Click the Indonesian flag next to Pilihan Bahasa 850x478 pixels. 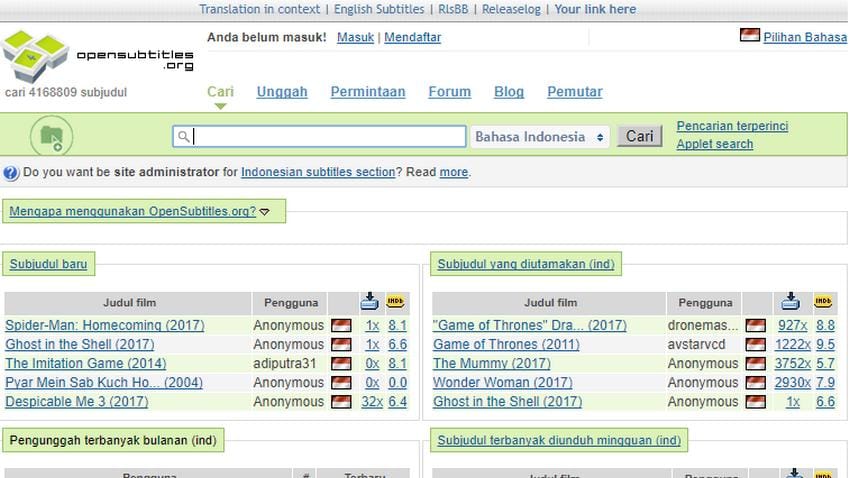pyautogui.click(x=749, y=36)
